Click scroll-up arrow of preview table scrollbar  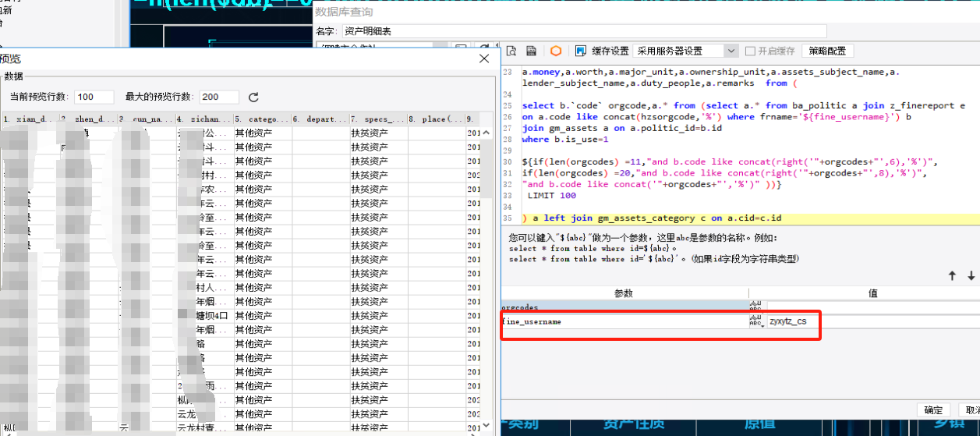point(487,132)
